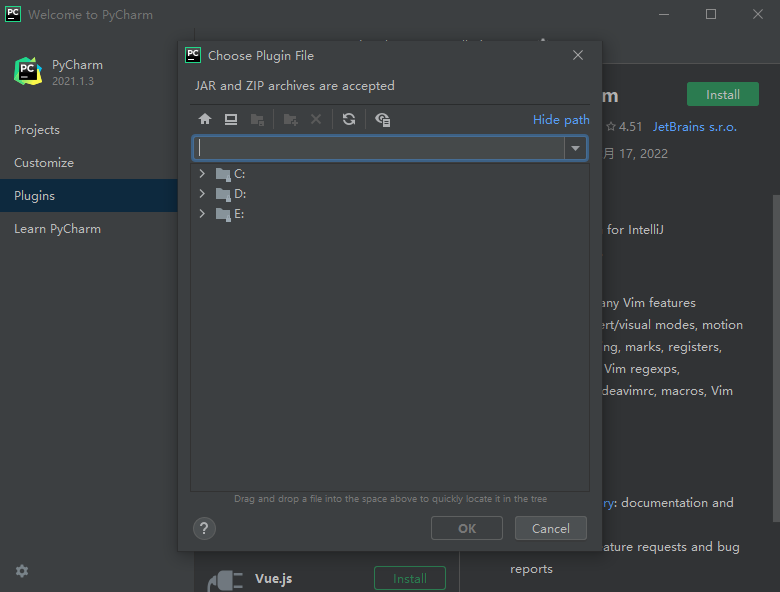The width and height of the screenshot is (780, 592).
Task: Open the settings gear in the Welcome window
Action: [22, 571]
